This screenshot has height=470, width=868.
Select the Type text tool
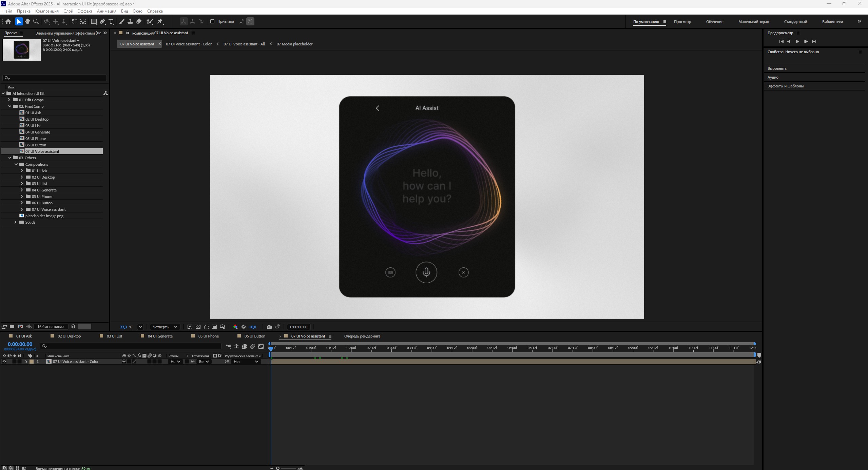coord(111,21)
